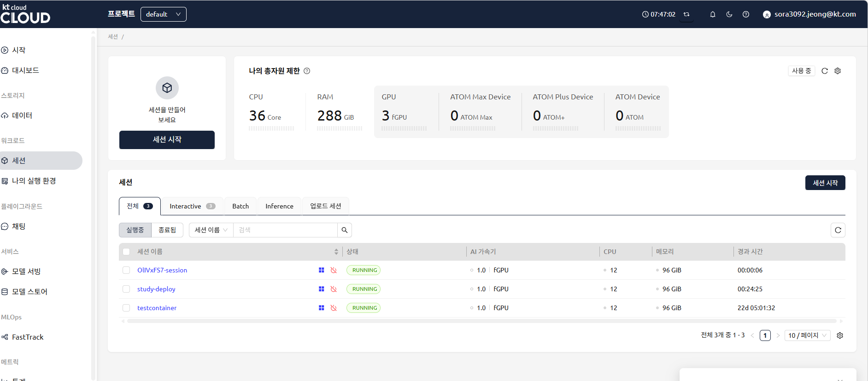Open OllVxFS7-session link
The height and width of the screenshot is (381, 868).
tap(162, 270)
